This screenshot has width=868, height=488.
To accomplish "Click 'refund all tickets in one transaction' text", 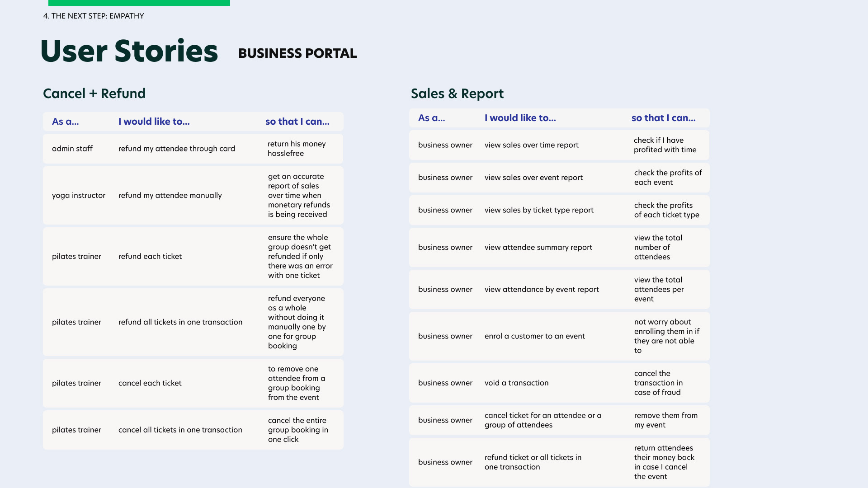I will click(x=180, y=322).
